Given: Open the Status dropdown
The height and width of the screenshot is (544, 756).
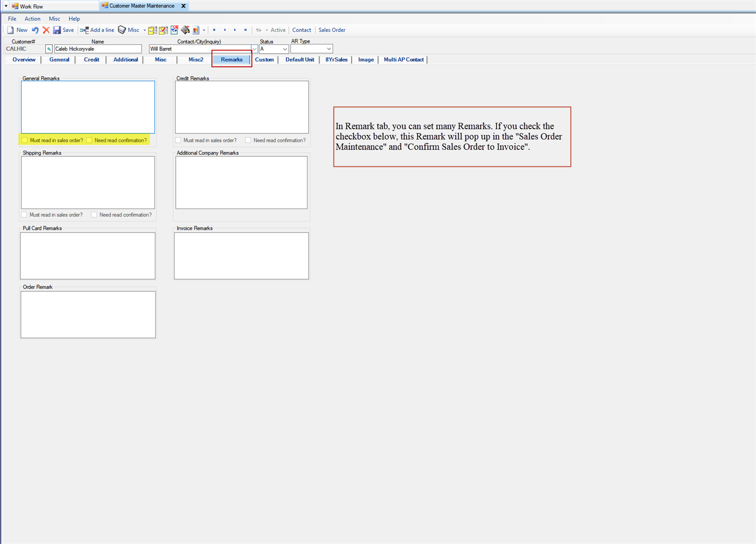Looking at the screenshot, I should click(285, 48).
